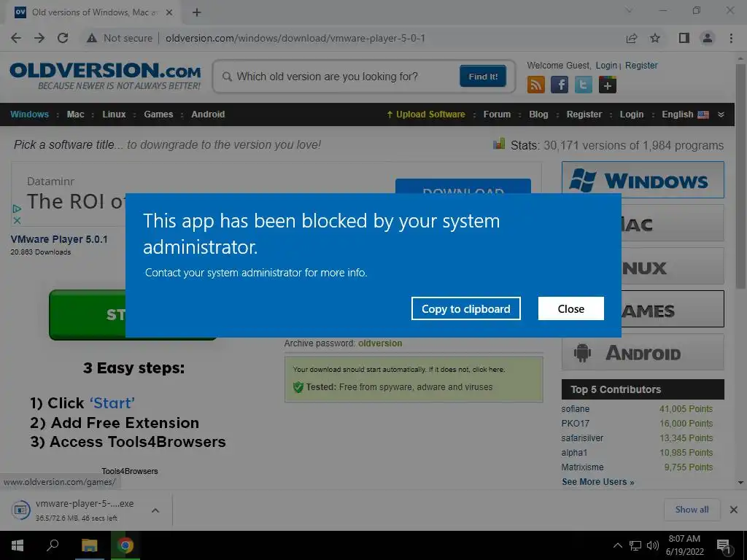Click the Register link beside Welcome Guest
Image resolution: width=747 pixels, height=560 pixels.
641,65
